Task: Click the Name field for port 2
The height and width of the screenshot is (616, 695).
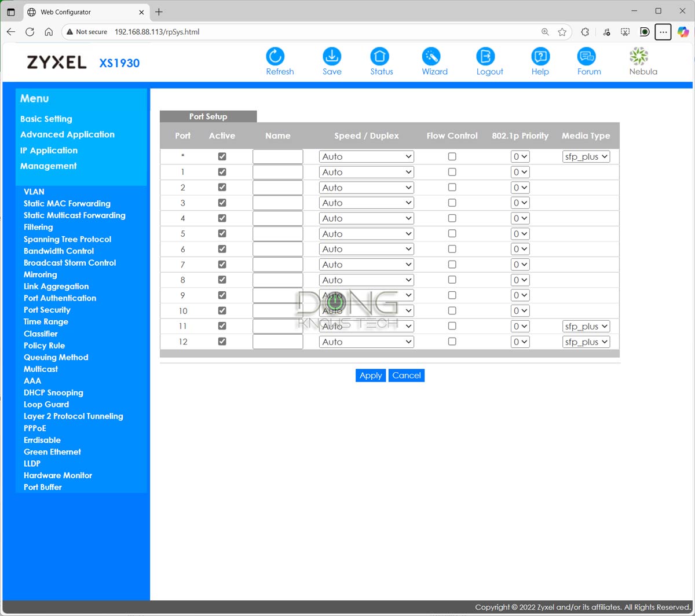Action: point(277,187)
